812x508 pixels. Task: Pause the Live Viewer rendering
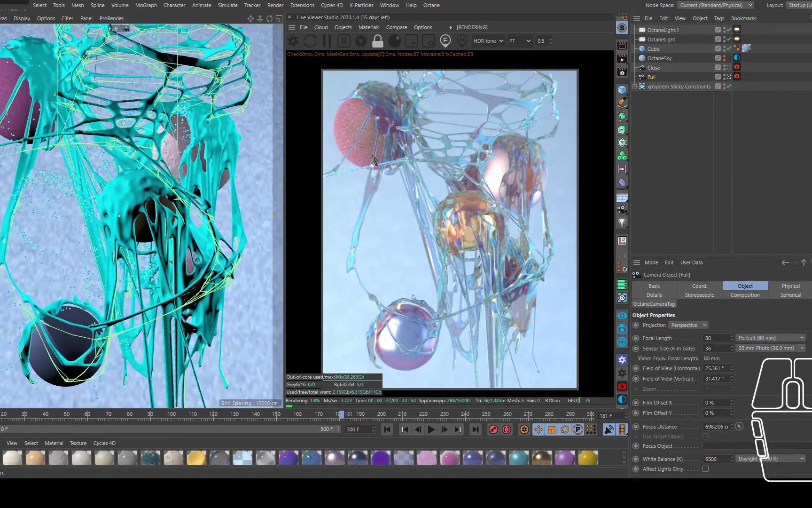(327, 41)
